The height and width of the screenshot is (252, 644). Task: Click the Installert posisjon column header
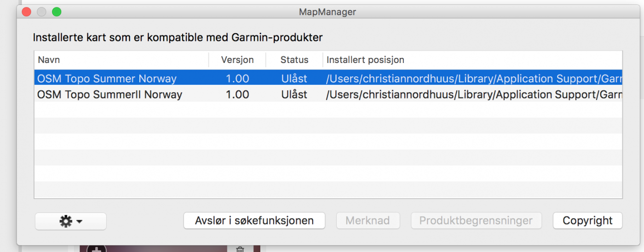(x=472, y=60)
